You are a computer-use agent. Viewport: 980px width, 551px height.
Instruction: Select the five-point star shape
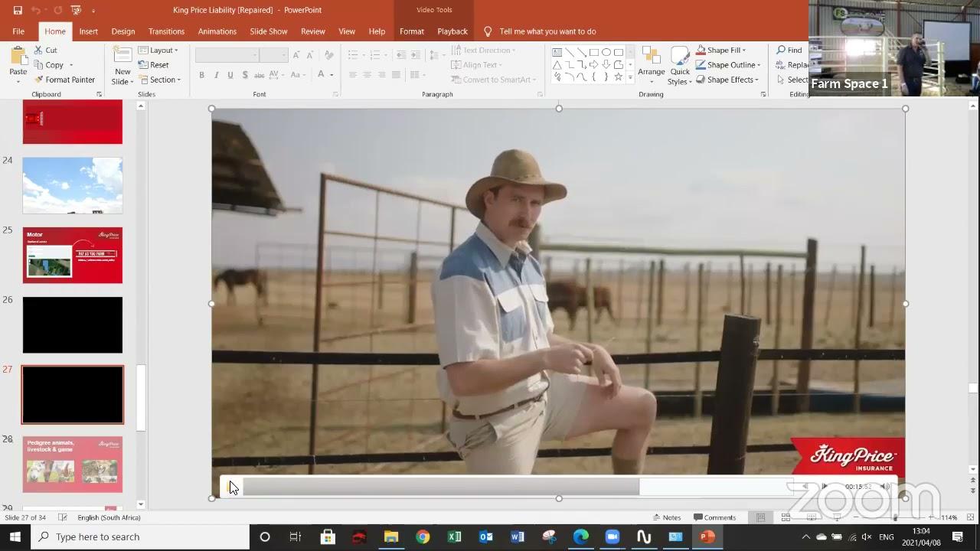tap(619, 77)
